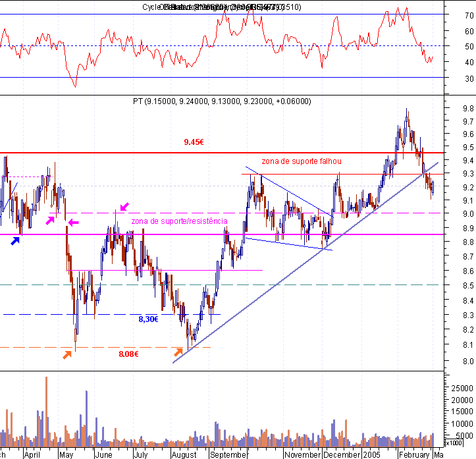This screenshot has height=459, width=476.
Task: Click the 8.8 value on price axis
Action: [x=468, y=242]
